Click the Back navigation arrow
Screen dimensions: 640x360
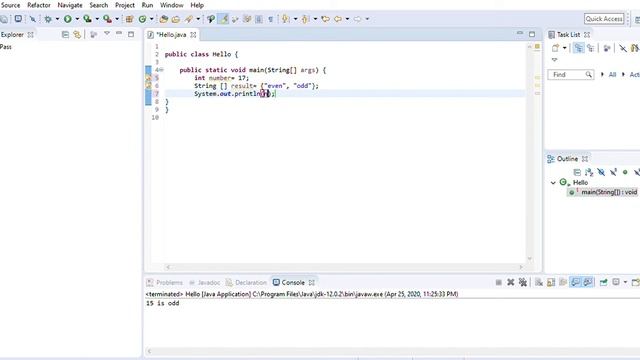(x=338, y=19)
